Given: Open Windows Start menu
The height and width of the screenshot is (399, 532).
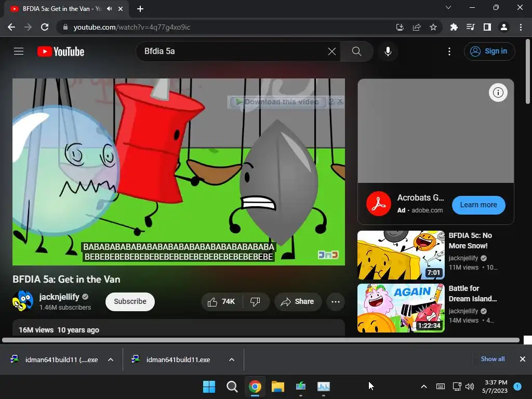Looking at the screenshot, I should click(209, 387).
